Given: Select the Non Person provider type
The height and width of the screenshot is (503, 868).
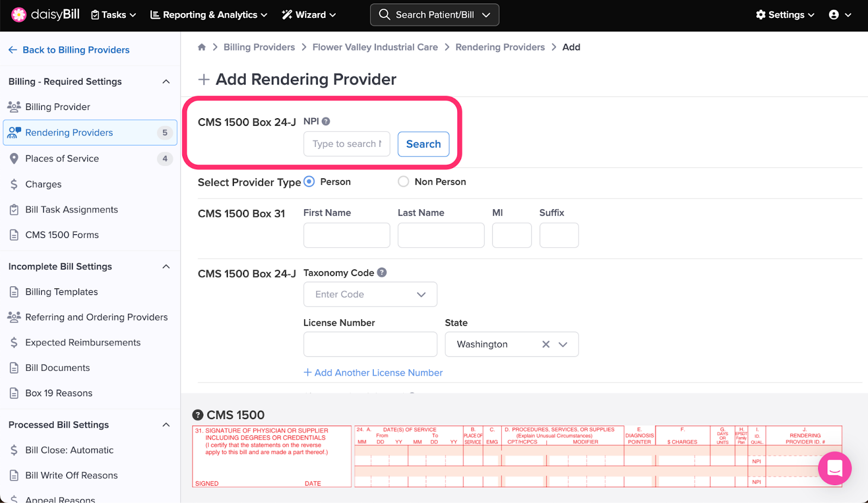Looking at the screenshot, I should click(404, 182).
